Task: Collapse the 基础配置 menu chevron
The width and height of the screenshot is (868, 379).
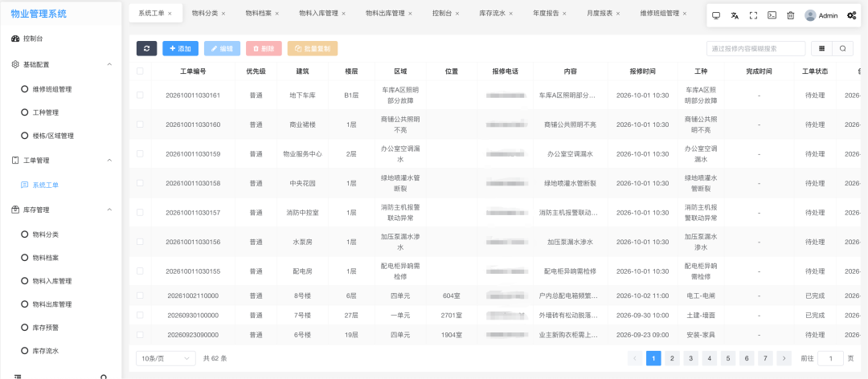Action: click(x=109, y=64)
